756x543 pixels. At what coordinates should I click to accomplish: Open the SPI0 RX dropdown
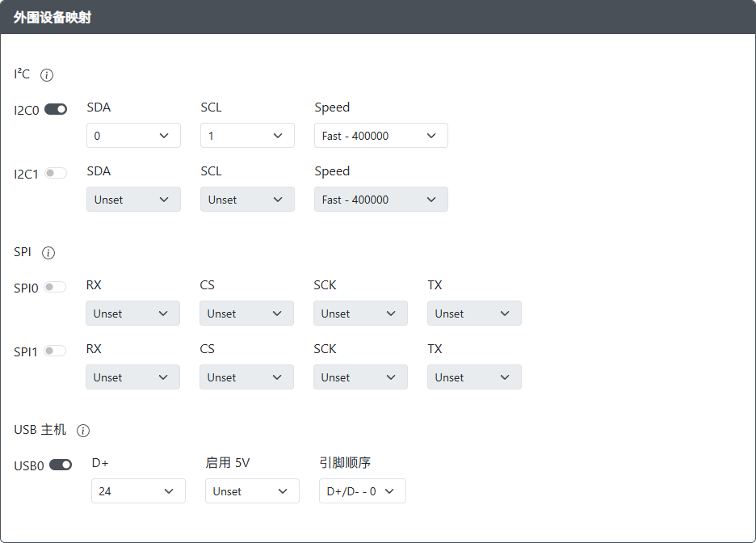[x=132, y=314]
